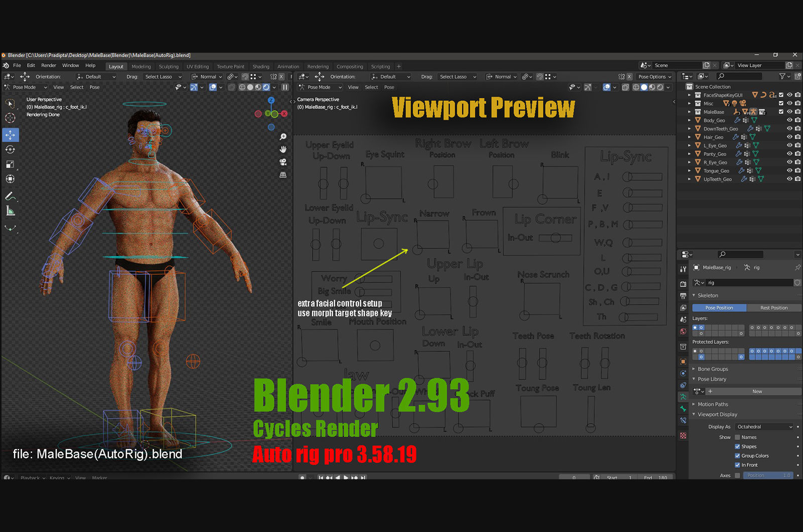Viewport: 803px width, 532px height.
Task: Open the View Layer properties tab
Action: coord(683,308)
